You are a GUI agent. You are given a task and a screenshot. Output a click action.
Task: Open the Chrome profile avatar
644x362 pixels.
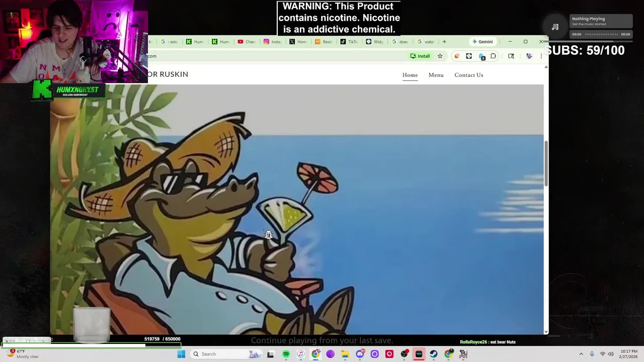pos(529,56)
